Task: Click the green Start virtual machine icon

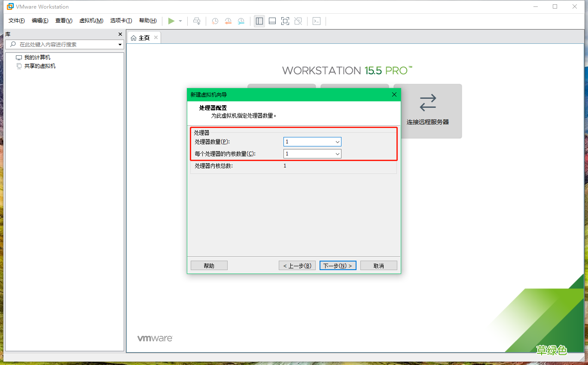Action: 171,21
